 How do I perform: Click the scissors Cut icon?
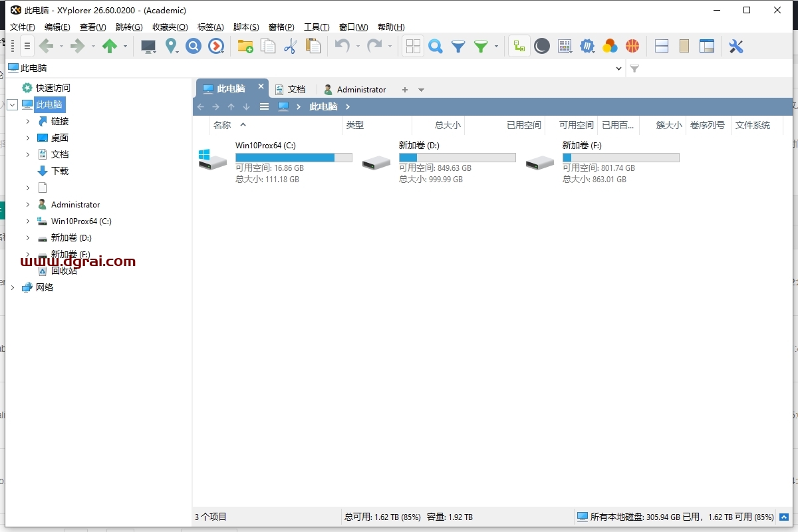coord(290,47)
